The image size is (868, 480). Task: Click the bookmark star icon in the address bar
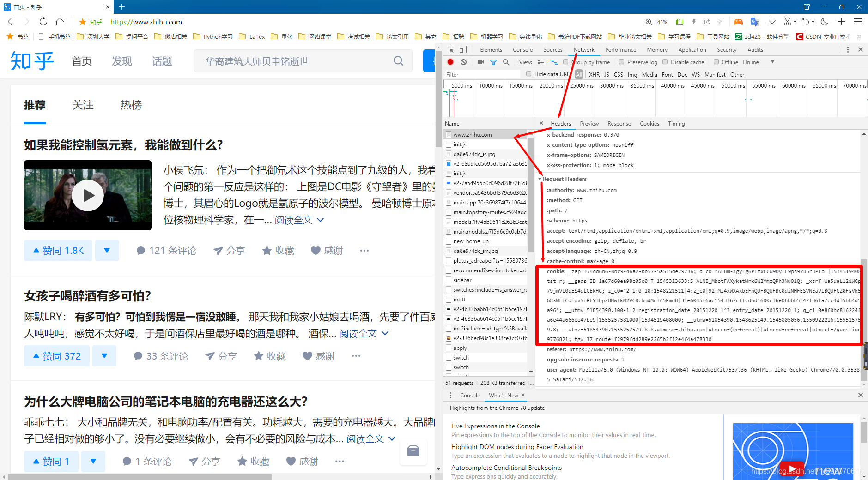coord(83,22)
